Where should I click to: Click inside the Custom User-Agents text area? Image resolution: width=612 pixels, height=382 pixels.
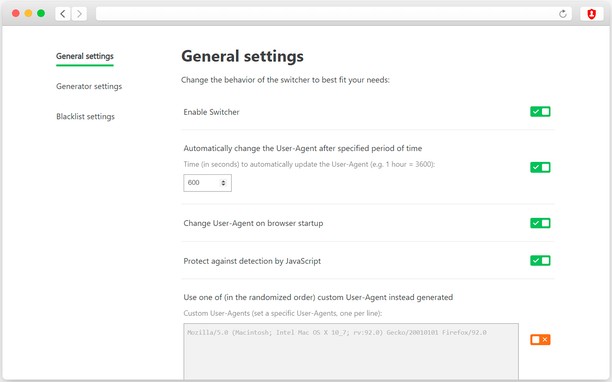[x=351, y=351]
